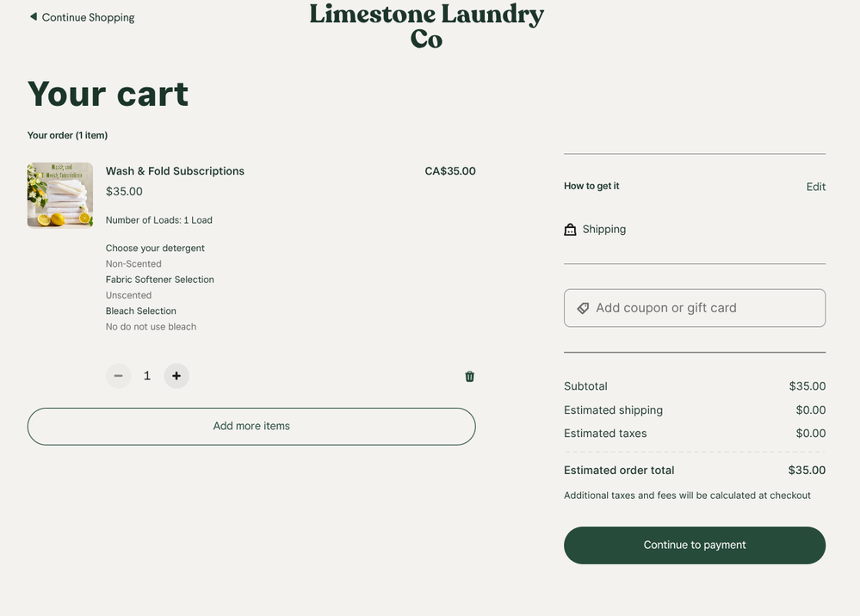Decrease quantity with the minus button
This screenshot has width=860, height=616.
coord(119,376)
